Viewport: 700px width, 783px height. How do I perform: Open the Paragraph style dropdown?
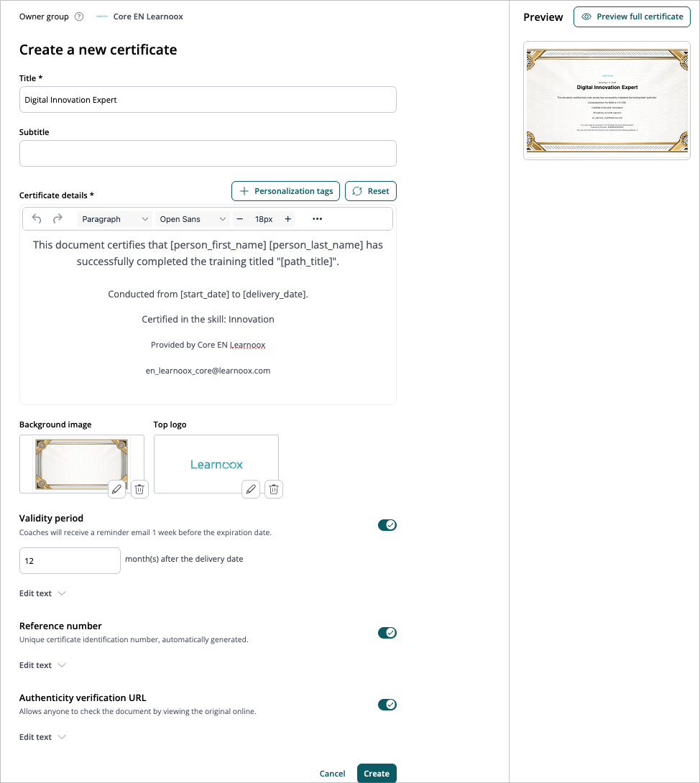[x=115, y=218]
